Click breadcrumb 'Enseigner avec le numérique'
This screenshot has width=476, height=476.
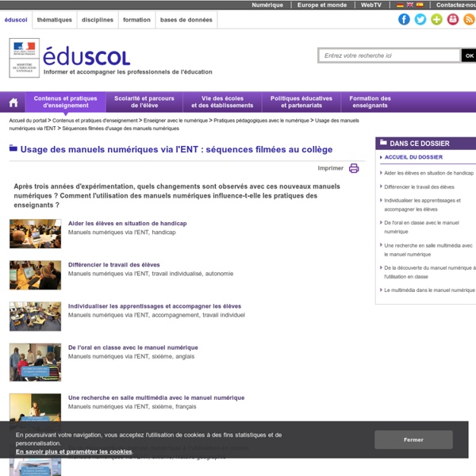tap(176, 121)
